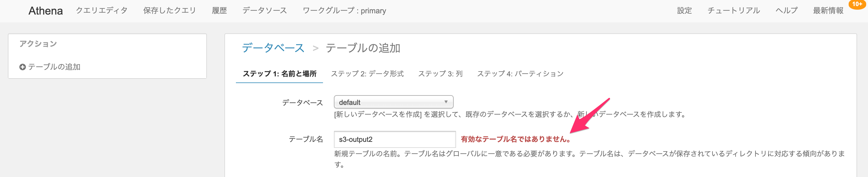Open the 10+ notifications badge
The image size is (868, 177).
[x=857, y=4]
